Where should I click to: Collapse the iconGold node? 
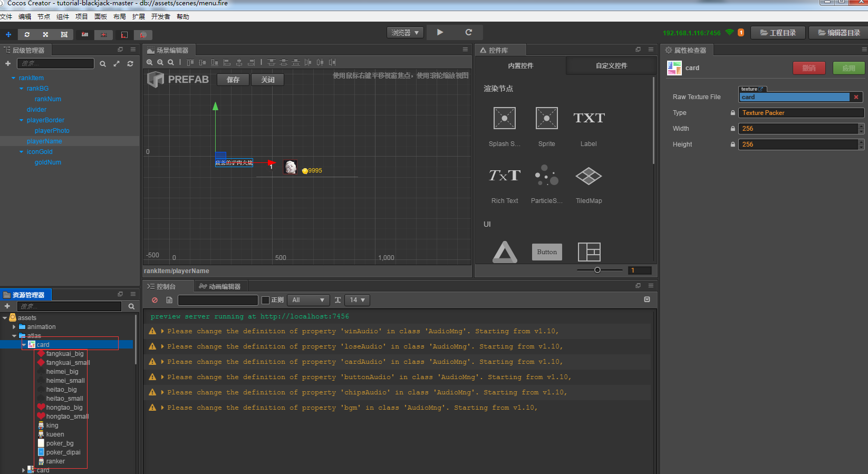pos(21,152)
